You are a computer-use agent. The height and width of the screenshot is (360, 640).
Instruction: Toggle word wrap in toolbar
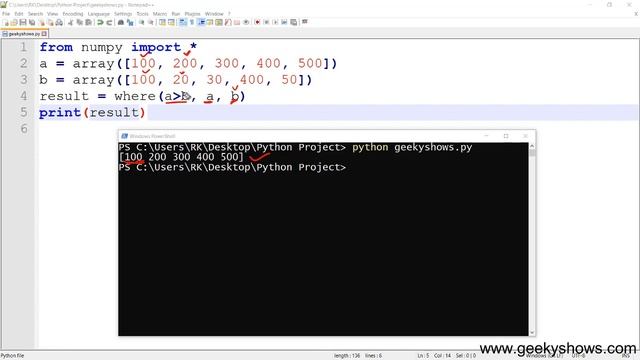[x=183, y=22]
